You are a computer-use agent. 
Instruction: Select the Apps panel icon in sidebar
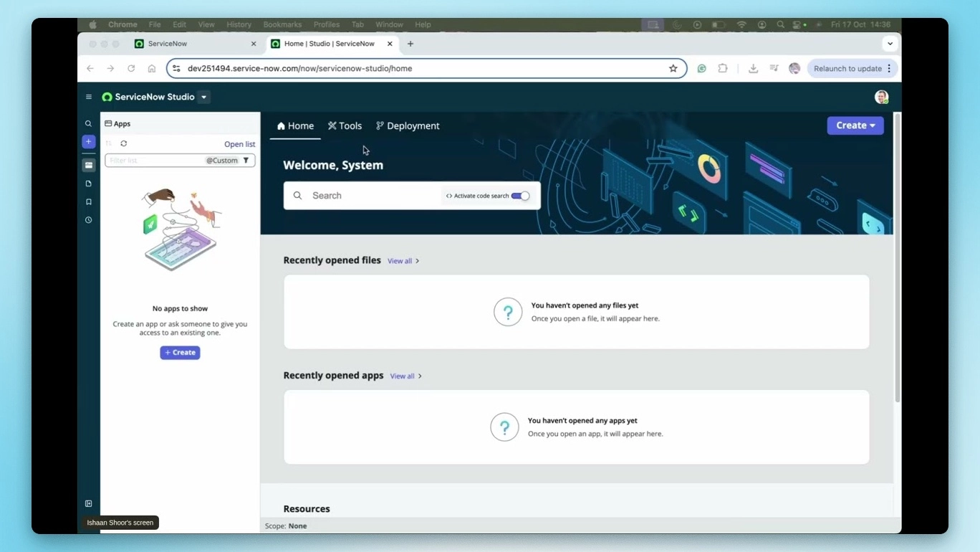pyautogui.click(x=88, y=165)
